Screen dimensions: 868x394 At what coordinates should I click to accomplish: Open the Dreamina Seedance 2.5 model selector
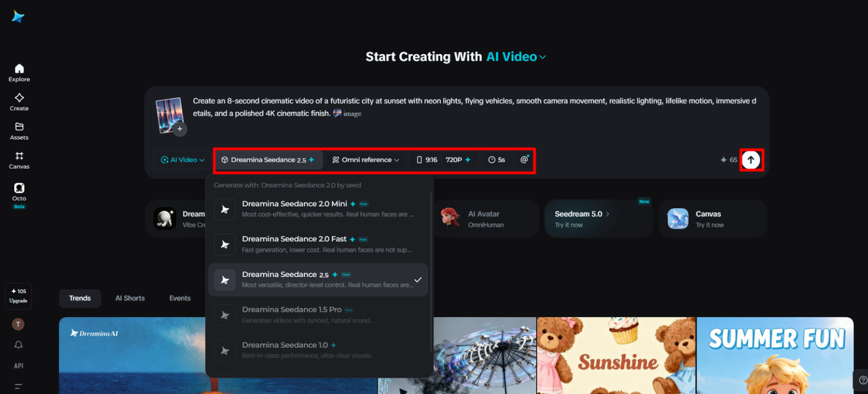pos(268,160)
